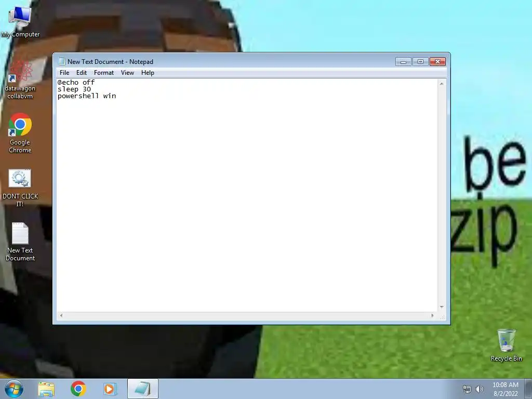Open the Format menu in Notepad
The image size is (532, 399).
(104, 73)
